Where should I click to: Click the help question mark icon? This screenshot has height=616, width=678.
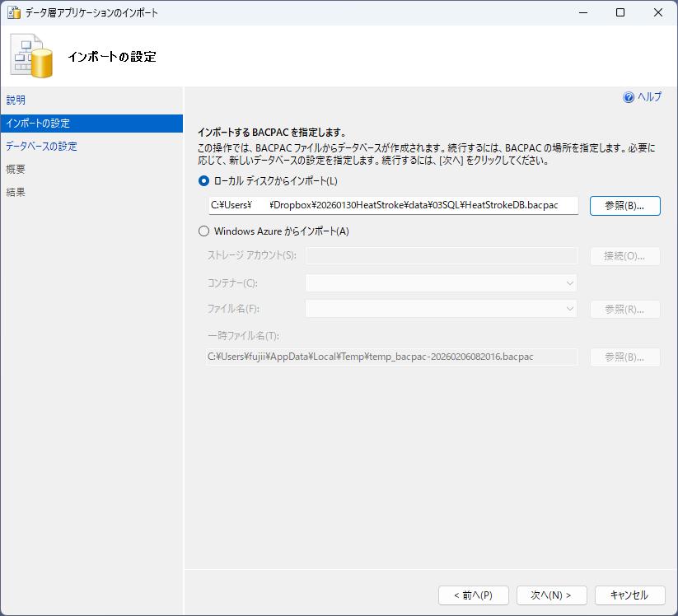tap(629, 97)
